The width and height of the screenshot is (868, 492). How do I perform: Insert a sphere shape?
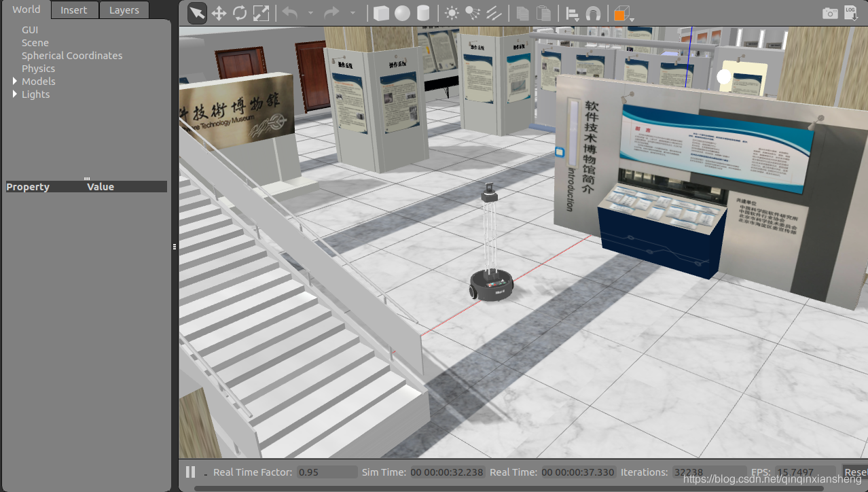point(402,14)
